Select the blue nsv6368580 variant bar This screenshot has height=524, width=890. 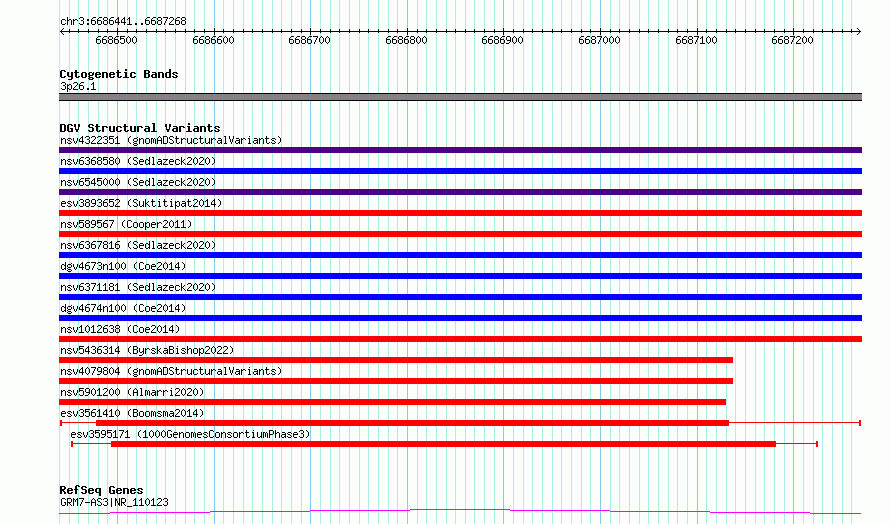pyautogui.click(x=460, y=171)
